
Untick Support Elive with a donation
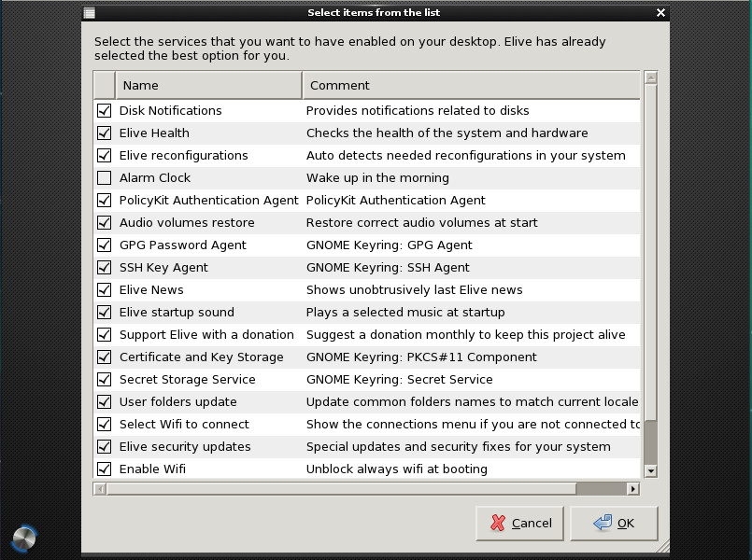104,335
